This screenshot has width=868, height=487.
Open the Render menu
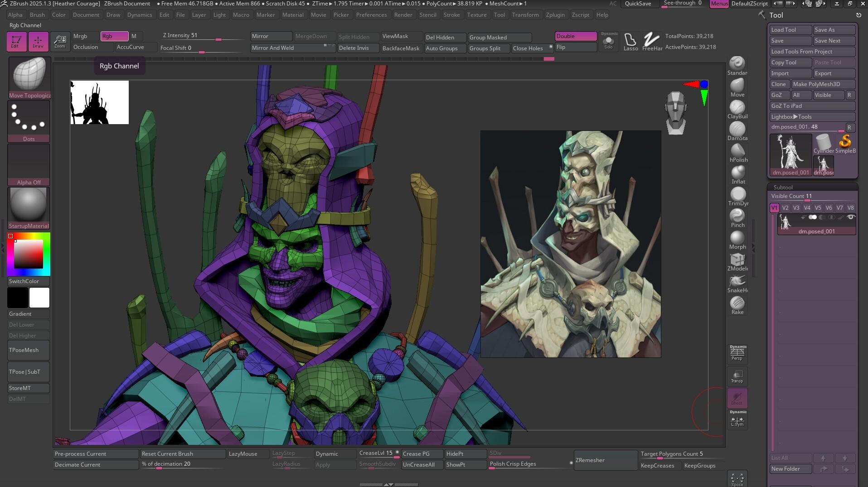pos(403,14)
